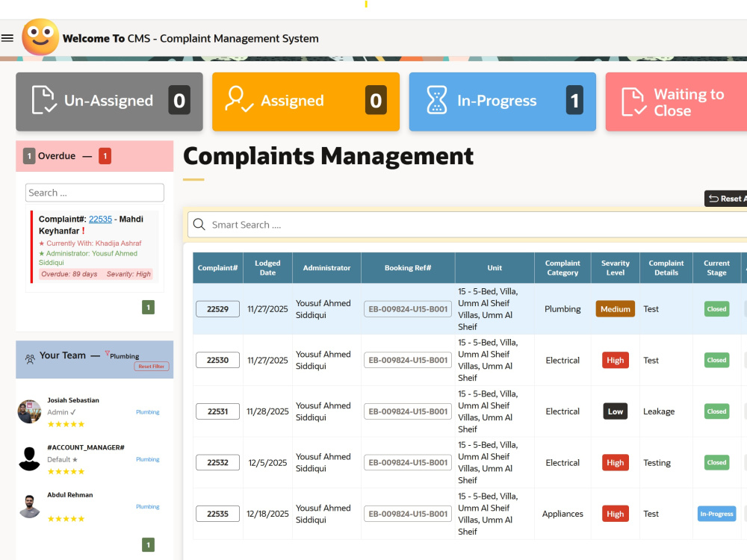Click booking ref in row 22535
This screenshot has width=747, height=560.
point(408,514)
